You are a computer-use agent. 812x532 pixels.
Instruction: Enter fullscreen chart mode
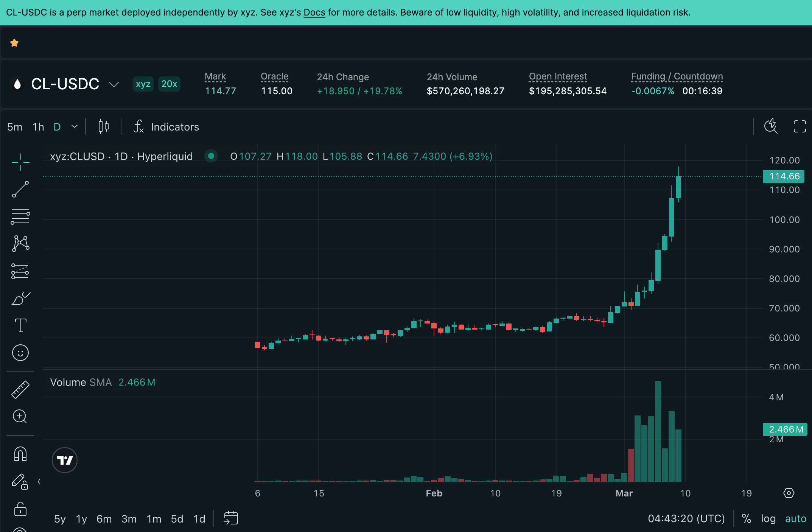click(x=800, y=126)
